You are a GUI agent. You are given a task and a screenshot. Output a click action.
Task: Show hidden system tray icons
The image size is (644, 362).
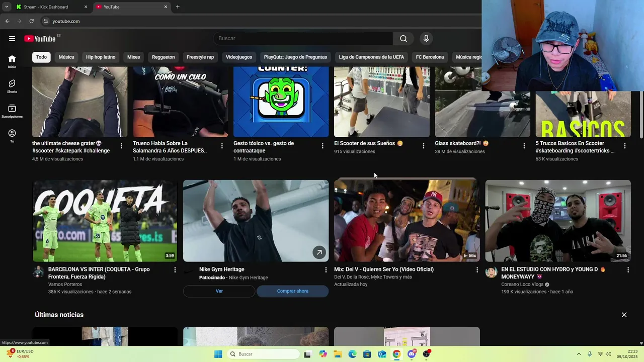click(x=579, y=354)
